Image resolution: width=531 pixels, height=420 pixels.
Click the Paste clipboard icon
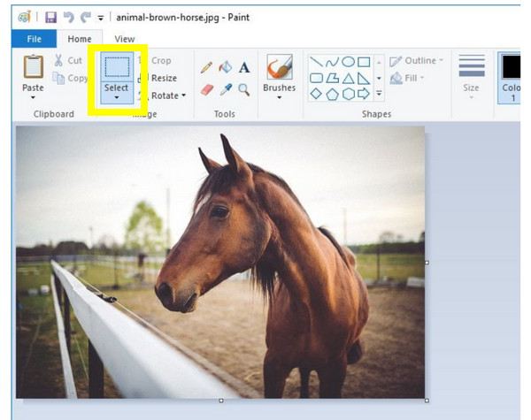pos(34,66)
